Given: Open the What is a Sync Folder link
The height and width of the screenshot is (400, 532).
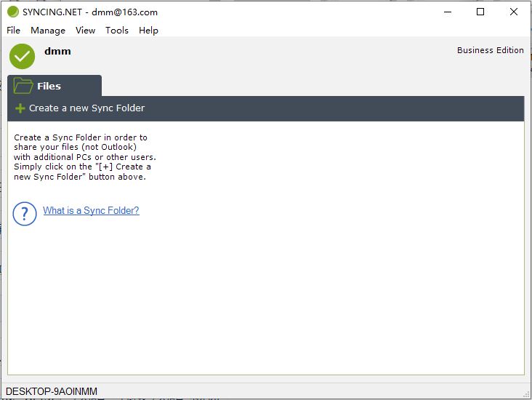Looking at the screenshot, I should point(91,210).
